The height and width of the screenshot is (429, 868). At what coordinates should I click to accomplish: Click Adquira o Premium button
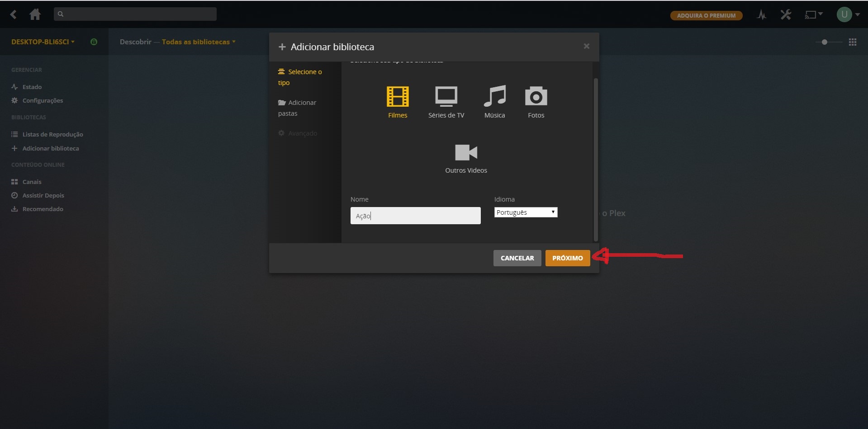[706, 15]
